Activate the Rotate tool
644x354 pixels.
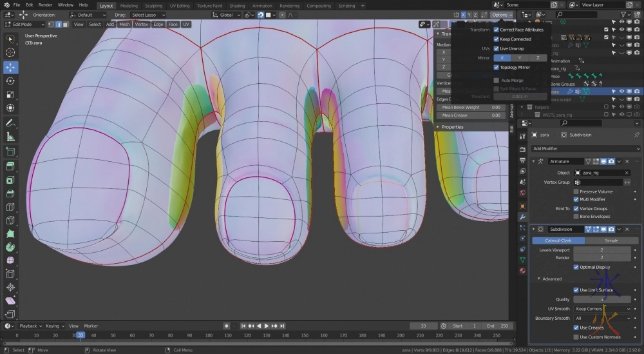coord(10,81)
